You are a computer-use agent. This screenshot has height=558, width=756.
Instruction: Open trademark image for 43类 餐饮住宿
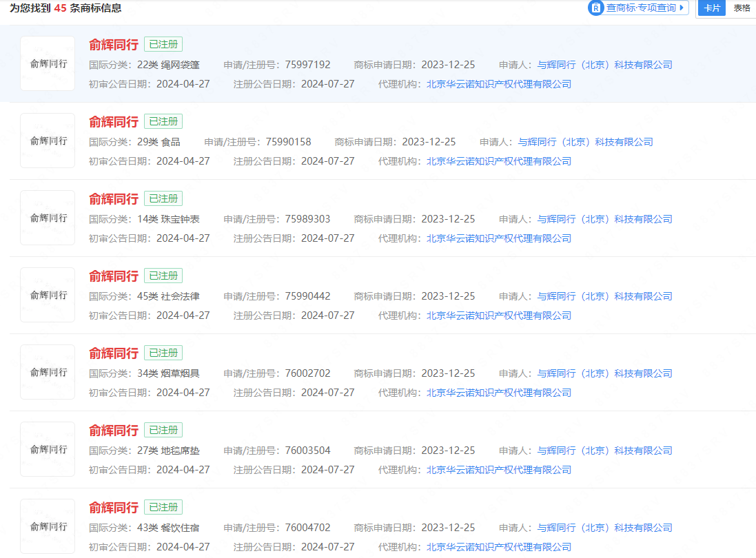[x=48, y=526]
